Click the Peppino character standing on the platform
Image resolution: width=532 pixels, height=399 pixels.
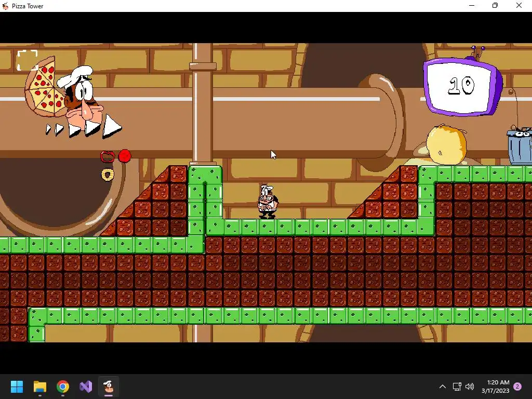click(x=268, y=202)
